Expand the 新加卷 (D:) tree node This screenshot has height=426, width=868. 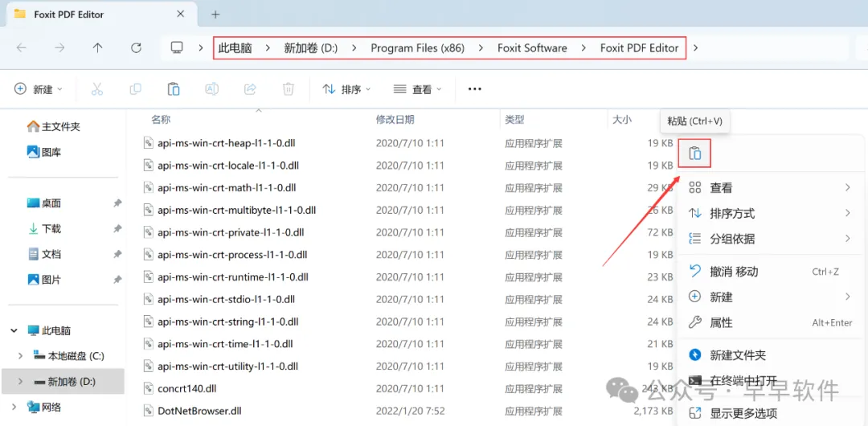(20, 381)
